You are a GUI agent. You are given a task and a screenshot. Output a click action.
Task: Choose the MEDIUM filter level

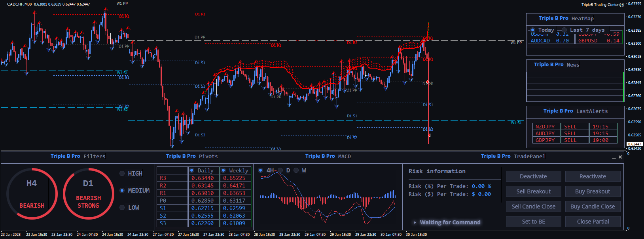[x=122, y=191]
